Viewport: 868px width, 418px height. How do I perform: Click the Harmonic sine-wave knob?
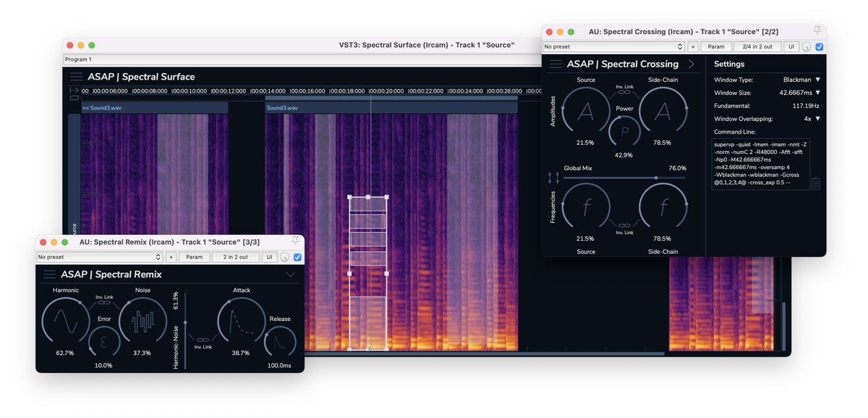coord(65,320)
